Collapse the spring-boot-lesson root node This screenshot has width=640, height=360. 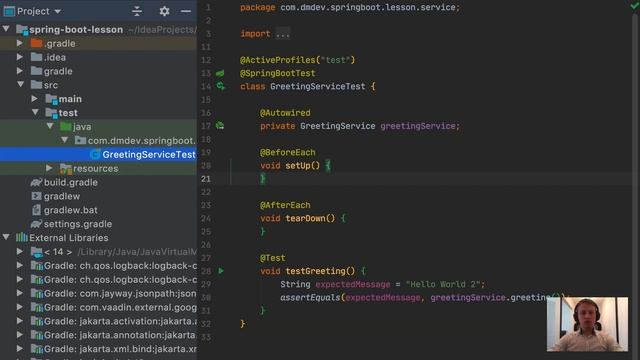6,29
